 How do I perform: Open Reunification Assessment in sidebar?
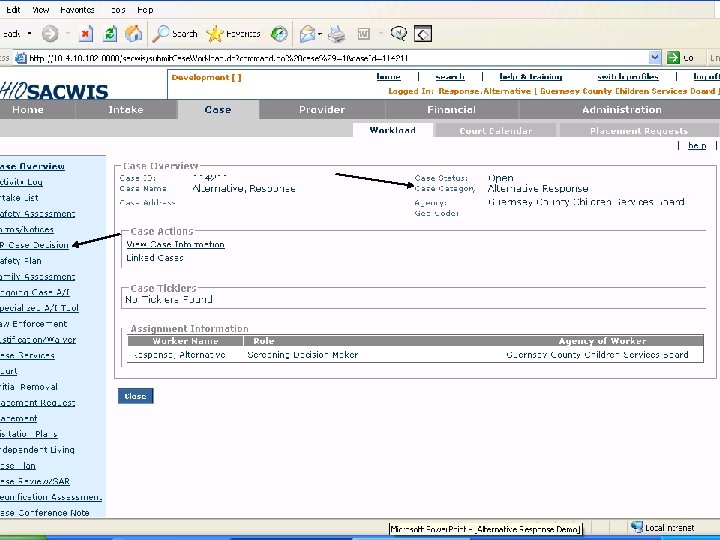coord(51,496)
